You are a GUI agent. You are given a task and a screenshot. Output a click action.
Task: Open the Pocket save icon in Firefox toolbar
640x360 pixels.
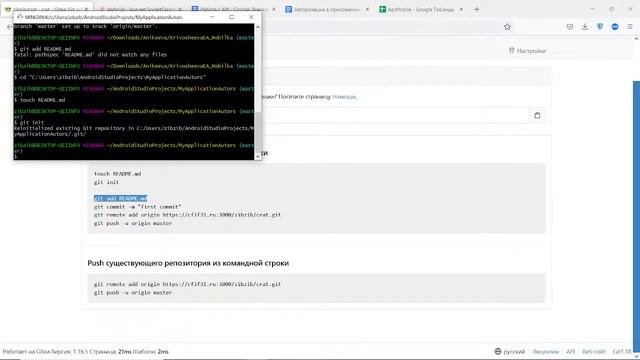coord(570,27)
